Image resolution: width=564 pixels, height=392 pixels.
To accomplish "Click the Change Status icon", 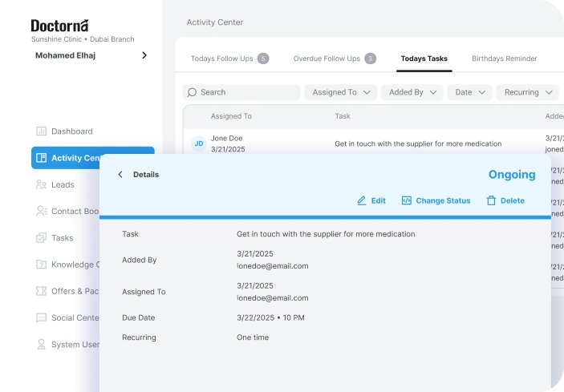I will (x=406, y=200).
